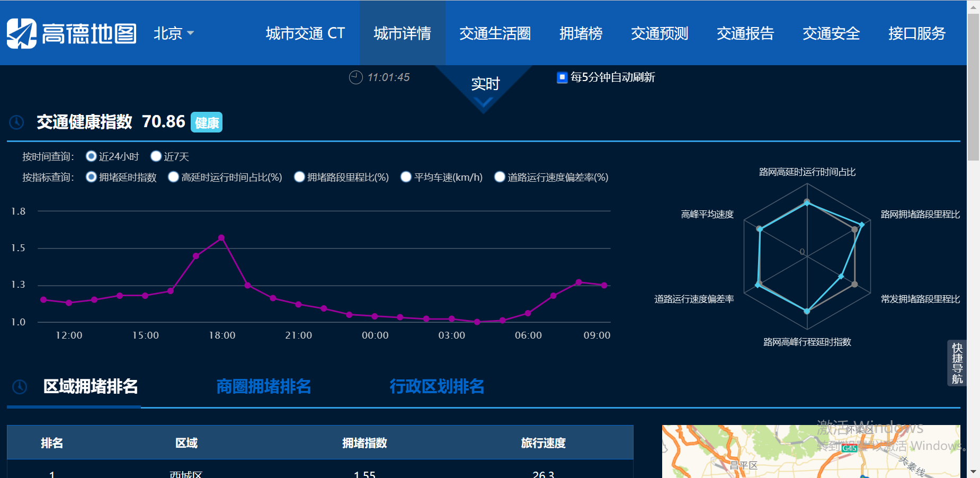Viewport: 980px width, 478px height.
Task: Open the 交通预测 menu item
Action: point(660,33)
